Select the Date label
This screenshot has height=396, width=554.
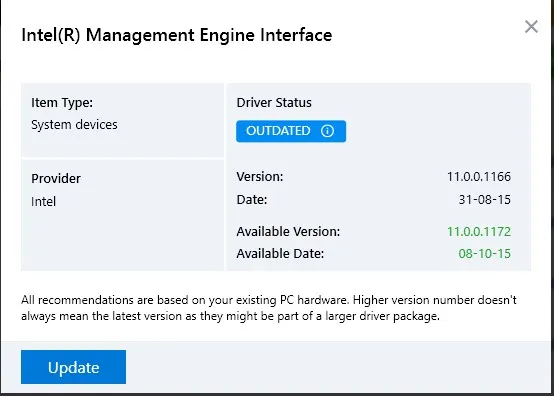coord(252,200)
